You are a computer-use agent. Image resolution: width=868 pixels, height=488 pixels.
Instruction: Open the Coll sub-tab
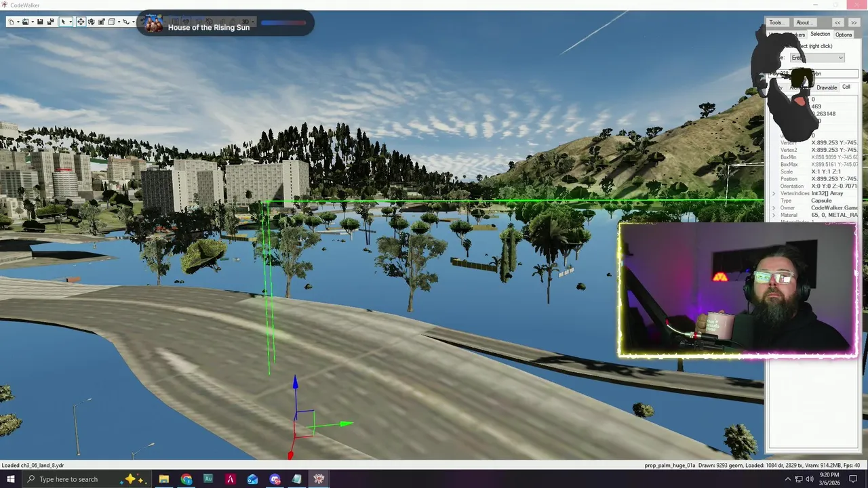tap(846, 87)
